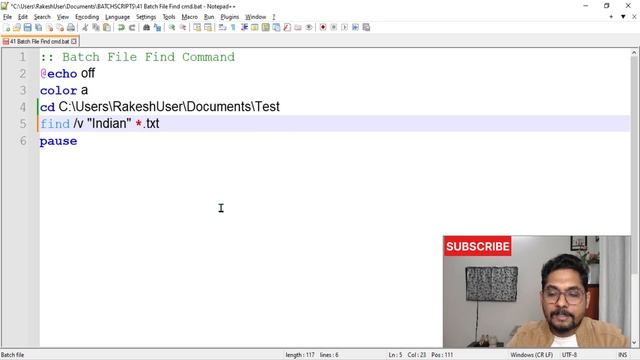640x360 pixels.
Task: Open the Document List panel icon
Action: (276, 27)
